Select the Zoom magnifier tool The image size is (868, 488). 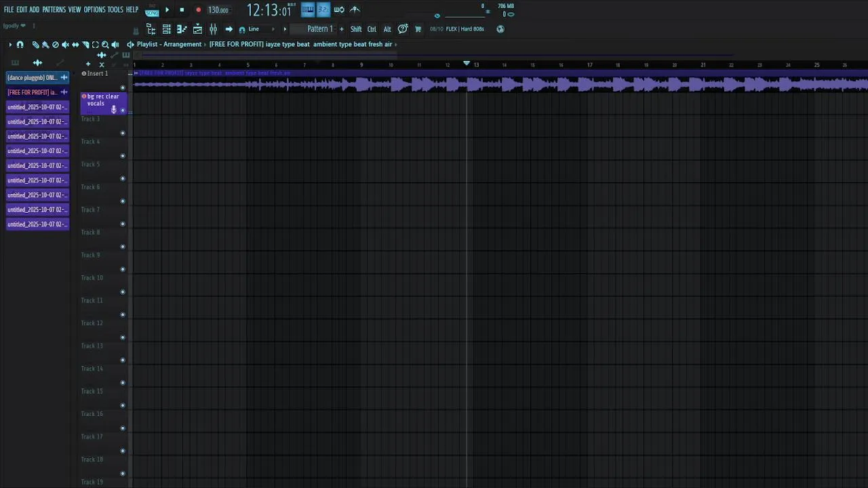pos(105,44)
